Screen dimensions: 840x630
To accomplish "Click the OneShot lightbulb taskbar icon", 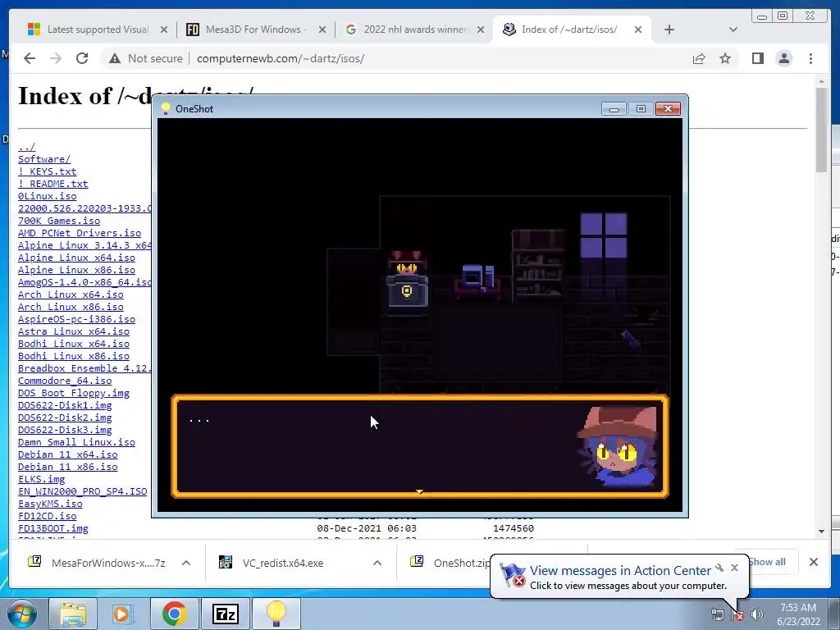I will [276, 614].
